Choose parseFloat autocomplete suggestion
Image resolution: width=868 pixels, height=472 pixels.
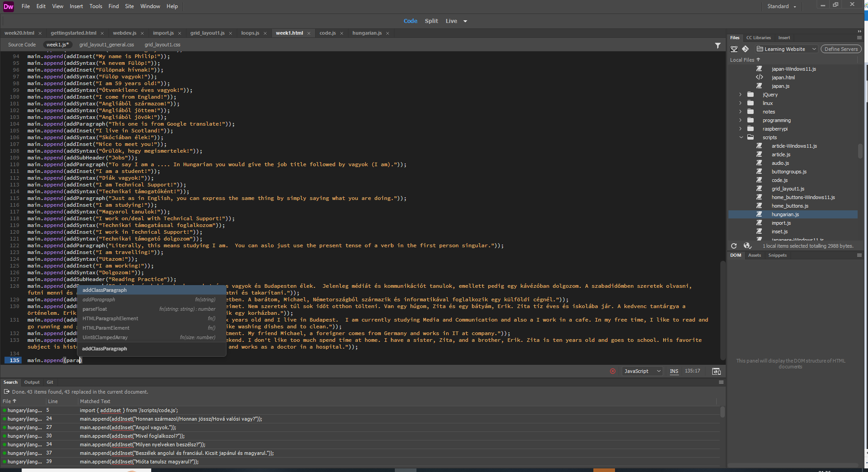coord(151,309)
